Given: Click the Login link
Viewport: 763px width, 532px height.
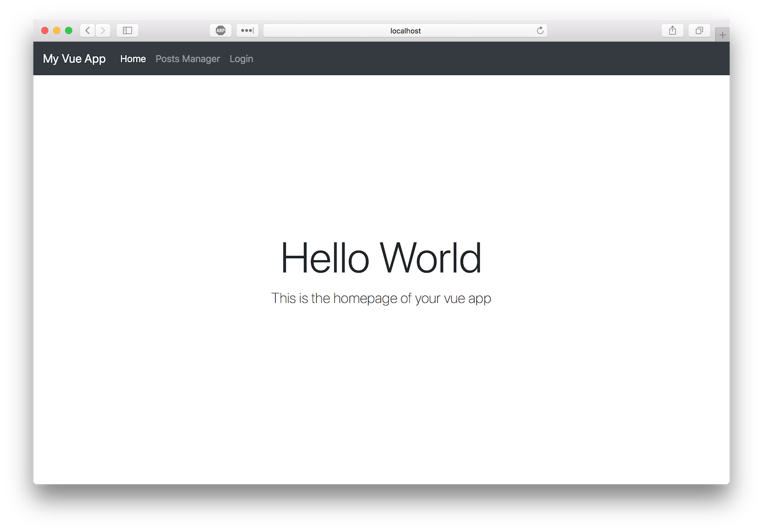Looking at the screenshot, I should tap(241, 59).
